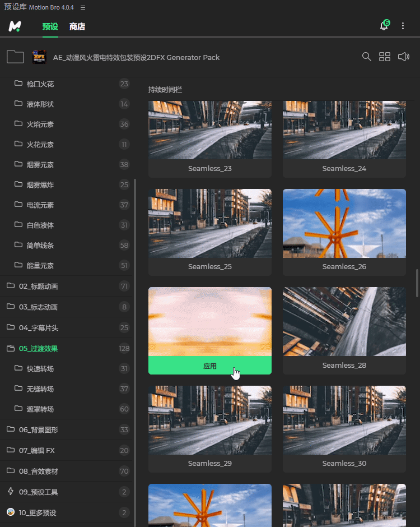Image resolution: width=420 pixels, height=527 pixels.
Task: Select the 遮罩转场 subfolder
Action: 67,409
